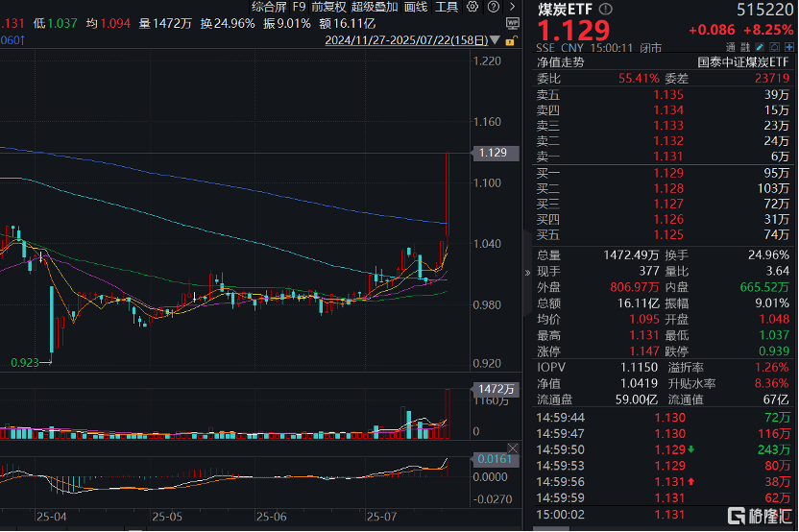The image size is (799, 532).
Task: Select the 卖五 1.135 order row
Action: tap(663, 95)
